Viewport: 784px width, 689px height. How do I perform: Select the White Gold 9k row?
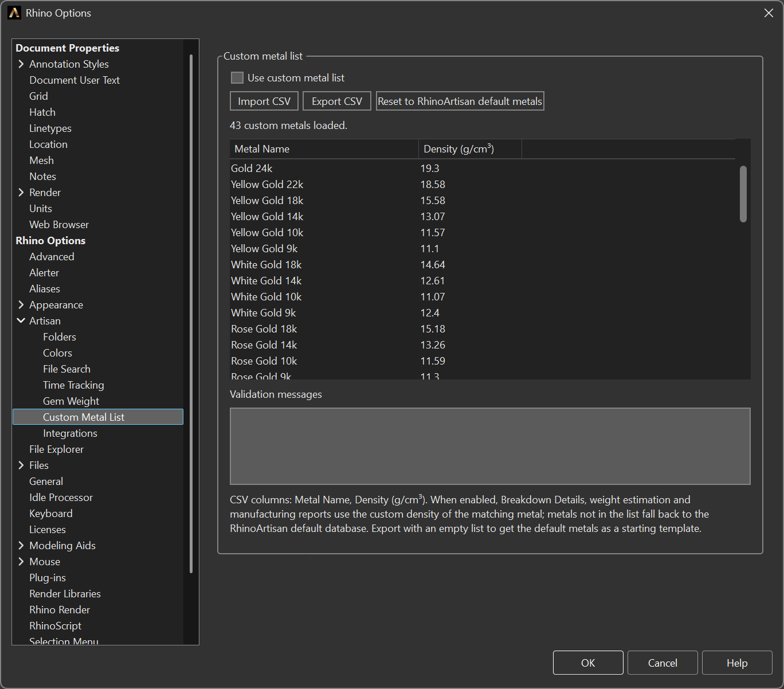point(483,312)
